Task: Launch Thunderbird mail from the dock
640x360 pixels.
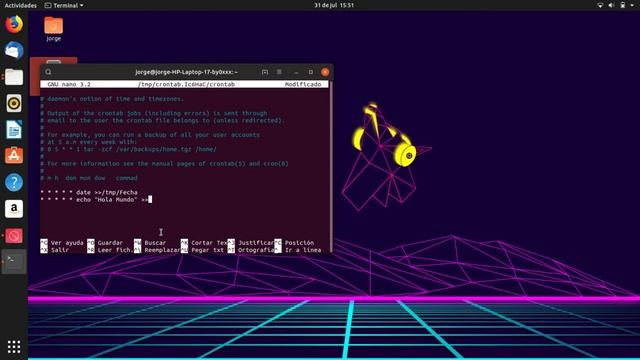Action: point(14,51)
